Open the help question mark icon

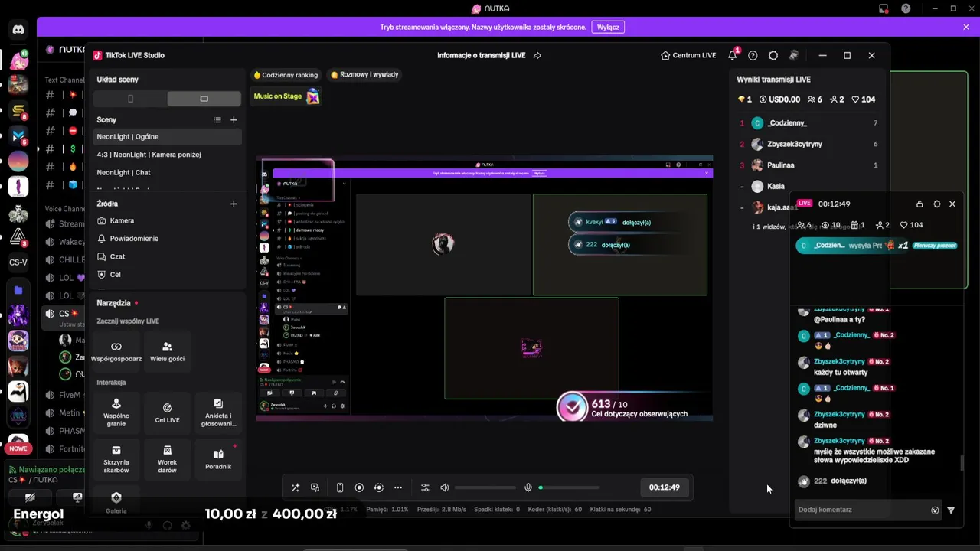pyautogui.click(x=753, y=55)
